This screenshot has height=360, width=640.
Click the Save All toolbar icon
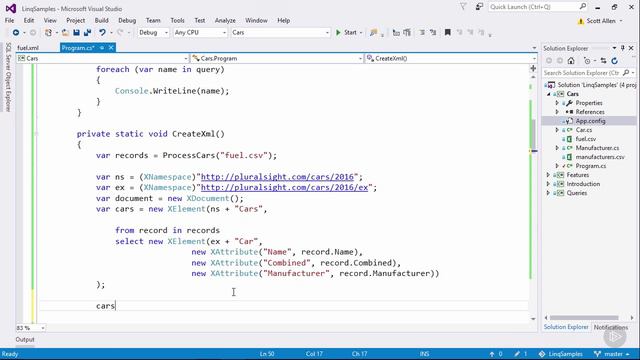pos(87,33)
